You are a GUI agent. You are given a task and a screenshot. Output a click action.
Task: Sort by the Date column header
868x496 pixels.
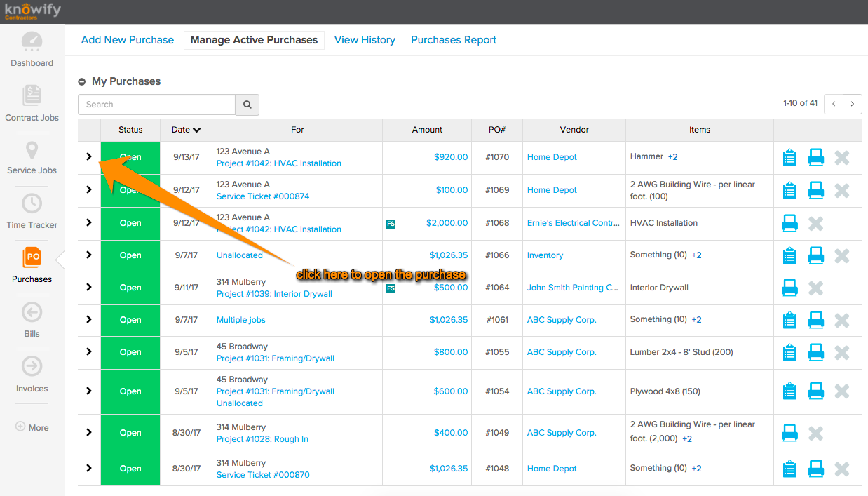point(186,130)
